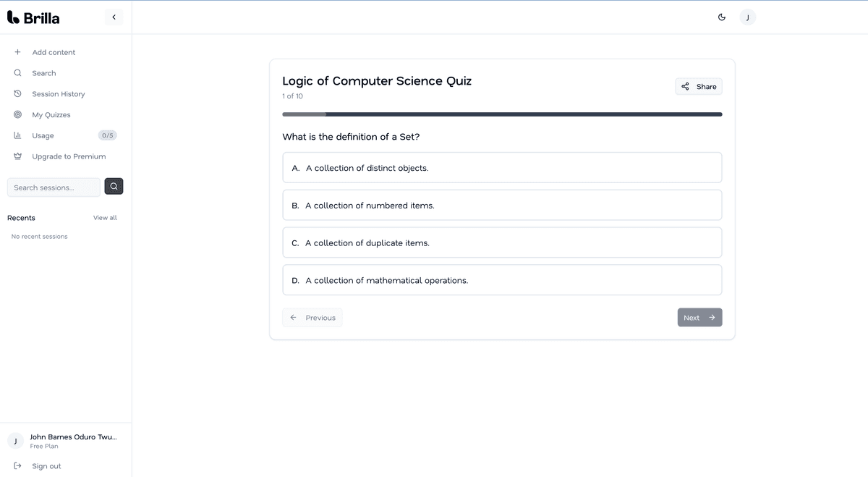The width and height of the screenshot is (868, 477).
Task: Click the Brilla logo icon
Action: (13, 17)
